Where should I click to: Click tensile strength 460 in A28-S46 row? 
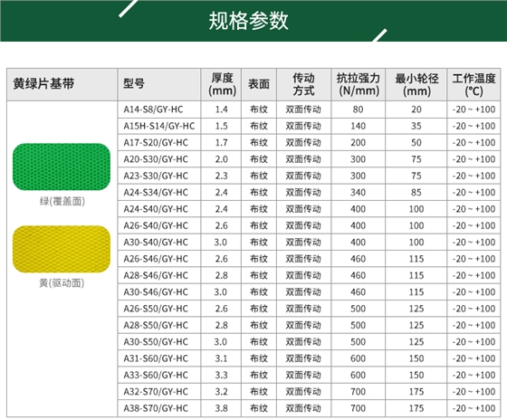(359, 275)
